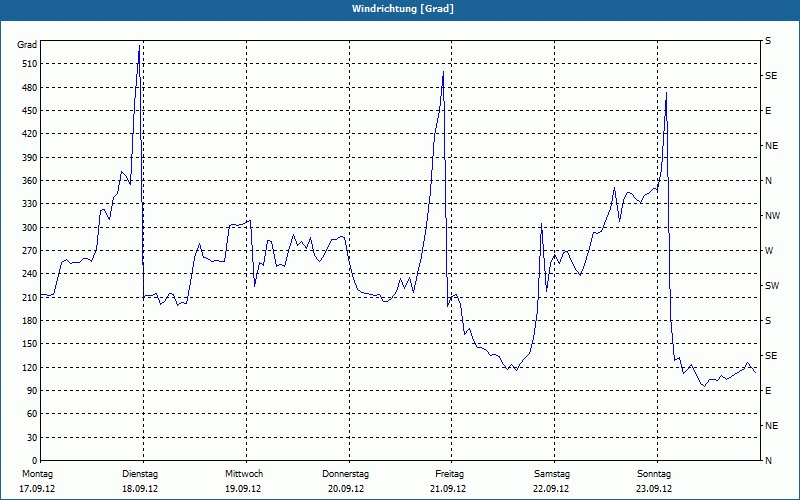Click the 'Freitag' day label
The height and width of the screenshot is (500, 800).
pyautogui.click(x=449, y=474)
